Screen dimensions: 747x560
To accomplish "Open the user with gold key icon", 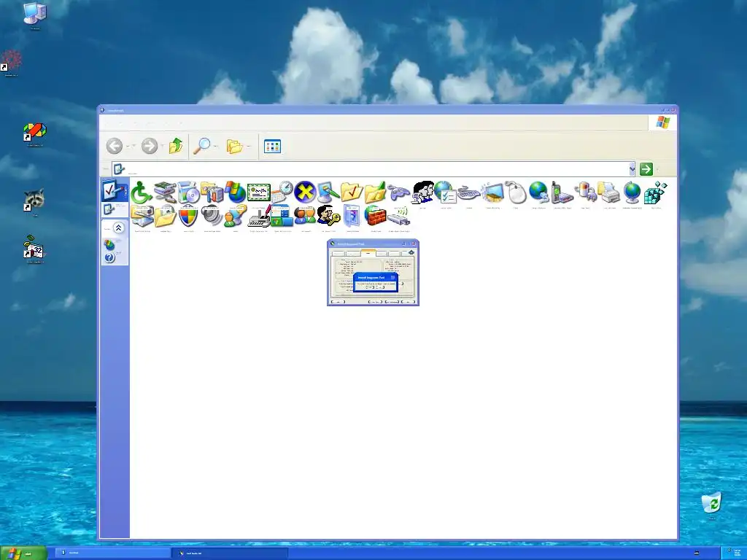I will 329,216.
